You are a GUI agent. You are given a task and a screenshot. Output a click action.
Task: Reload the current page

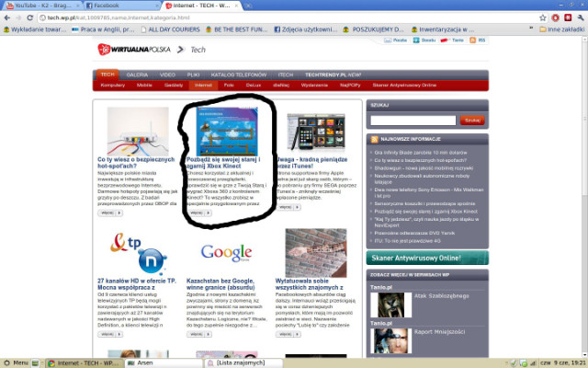[x=30, y=17]
